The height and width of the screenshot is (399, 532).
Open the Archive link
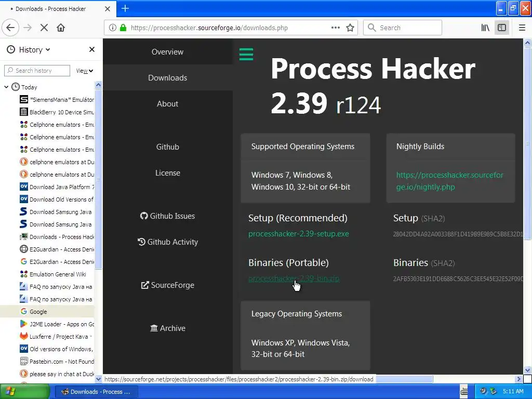coord(168,328)
